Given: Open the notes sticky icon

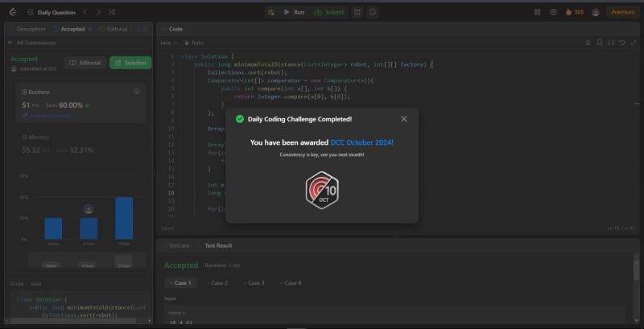Looking at the screenshot, I should pos(372,12).
